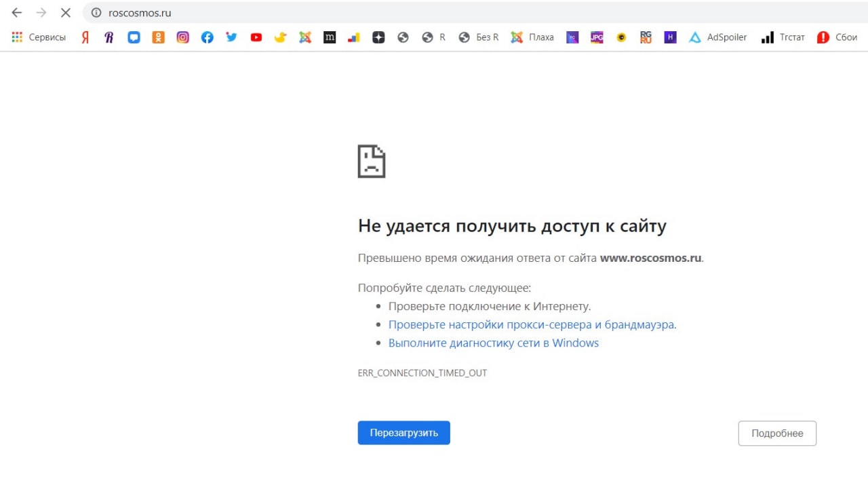Click the sad page error icon

click(372, 161)
